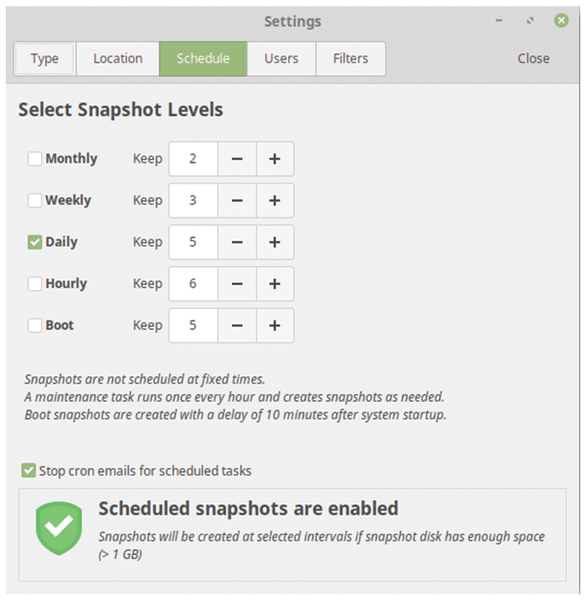Image resolution: width=586 pixels, height=600 pixels.
Task: Decrease Weekly keep count with minus
Action: click(237, 201)
